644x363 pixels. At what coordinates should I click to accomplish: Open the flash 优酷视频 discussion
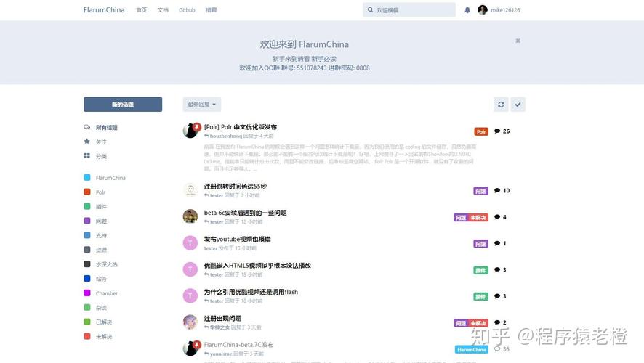(251, 292)
